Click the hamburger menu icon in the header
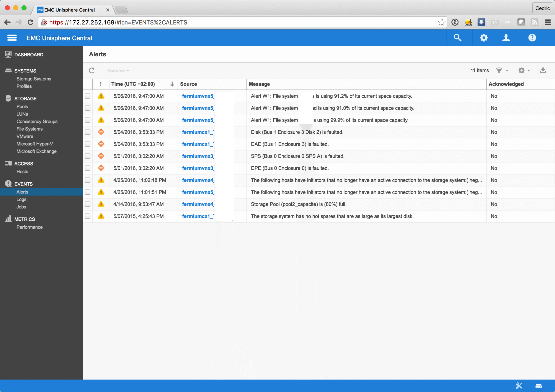The height and width of the screenshot is (392, 555). pos(12,38)
